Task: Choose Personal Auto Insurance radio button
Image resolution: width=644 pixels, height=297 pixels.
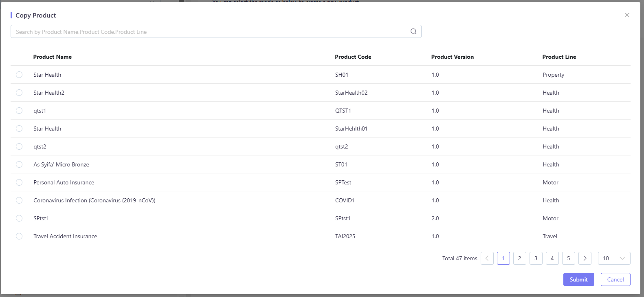Action: tap(19, 182)
